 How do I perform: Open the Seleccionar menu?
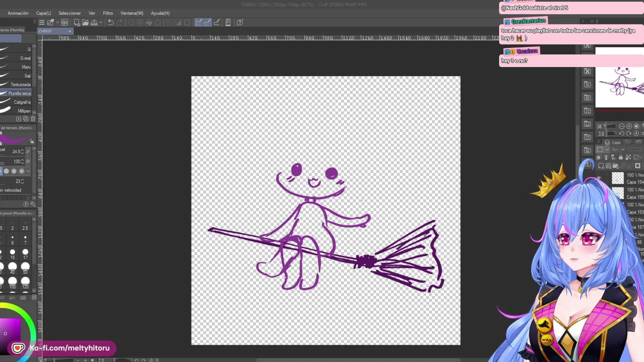(69, 13)
